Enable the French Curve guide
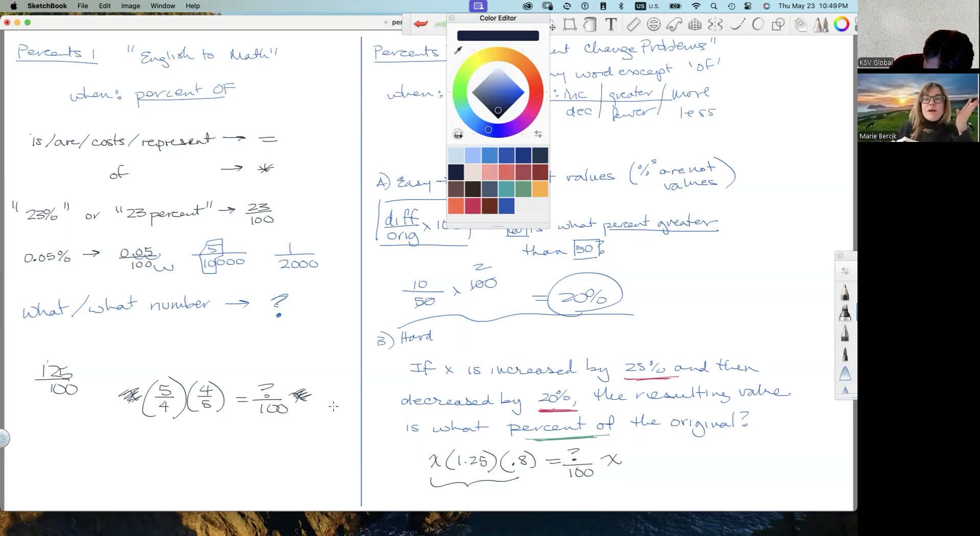 tap(674, 24)
